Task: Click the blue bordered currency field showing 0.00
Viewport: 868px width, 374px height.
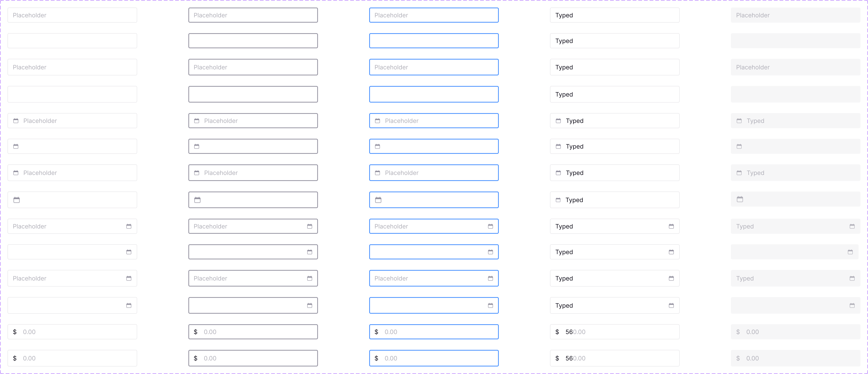Action: (434, 332)
